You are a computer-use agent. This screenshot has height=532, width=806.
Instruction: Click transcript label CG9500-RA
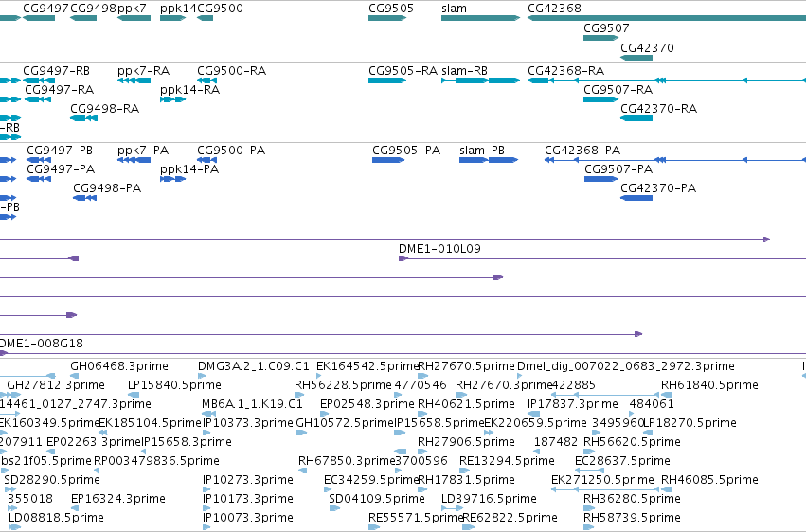coord(232,71)
